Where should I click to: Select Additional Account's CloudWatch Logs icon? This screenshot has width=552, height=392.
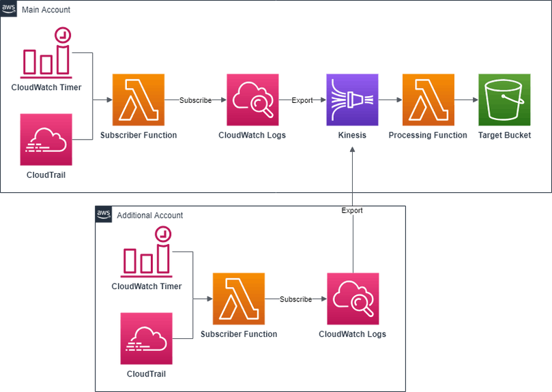[353, 299]
